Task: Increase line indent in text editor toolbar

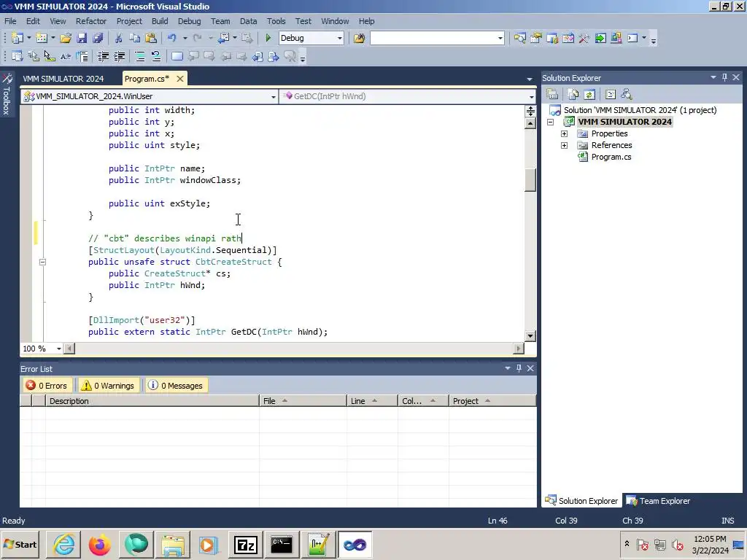Action: [119, 57]
